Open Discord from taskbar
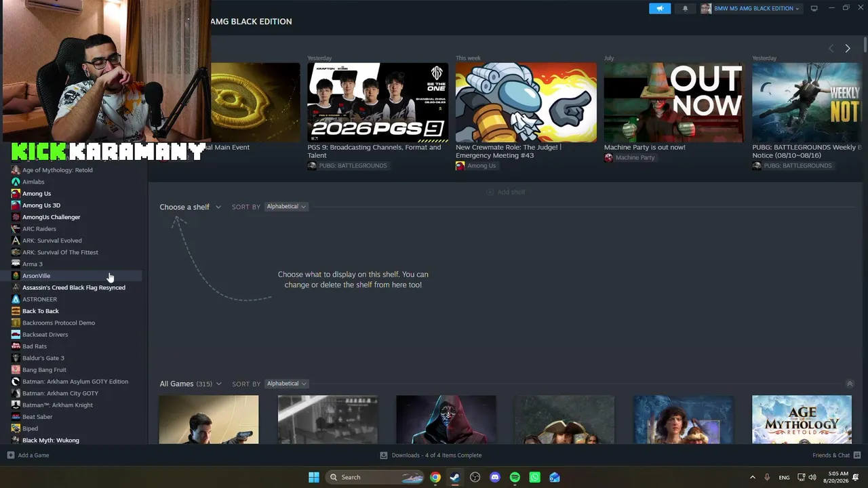 pyautogui.click(x=495, y=477)
